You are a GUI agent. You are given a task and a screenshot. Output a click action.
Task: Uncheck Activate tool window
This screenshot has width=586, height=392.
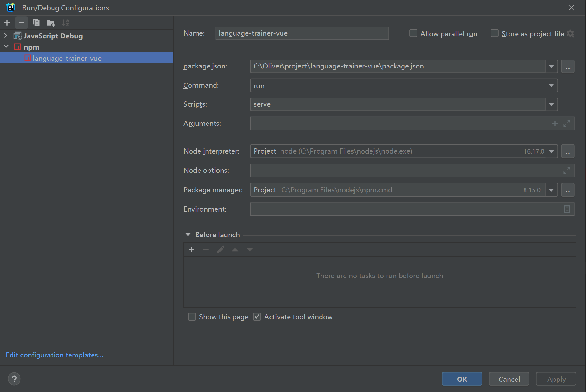[x=257, y=317]
